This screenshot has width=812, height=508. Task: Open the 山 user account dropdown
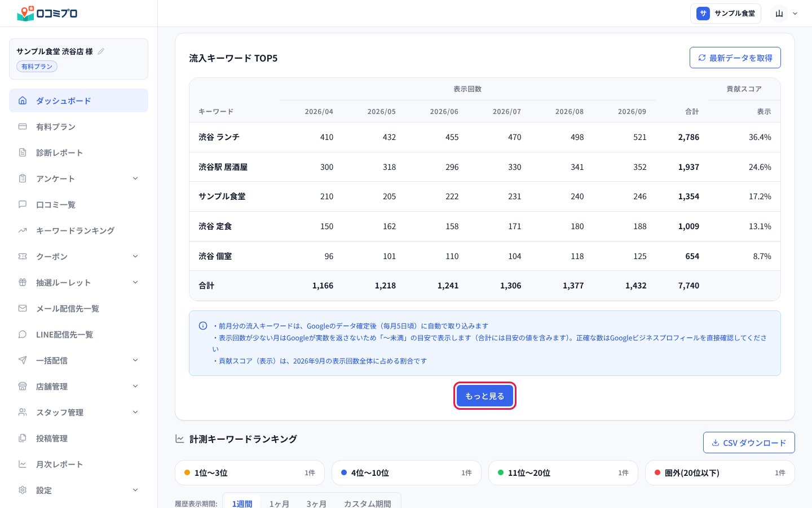pos(785,14)
